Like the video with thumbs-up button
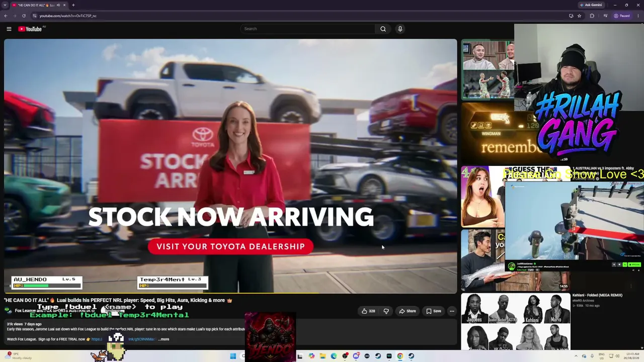Screen dimensions: 644x362 368,311
